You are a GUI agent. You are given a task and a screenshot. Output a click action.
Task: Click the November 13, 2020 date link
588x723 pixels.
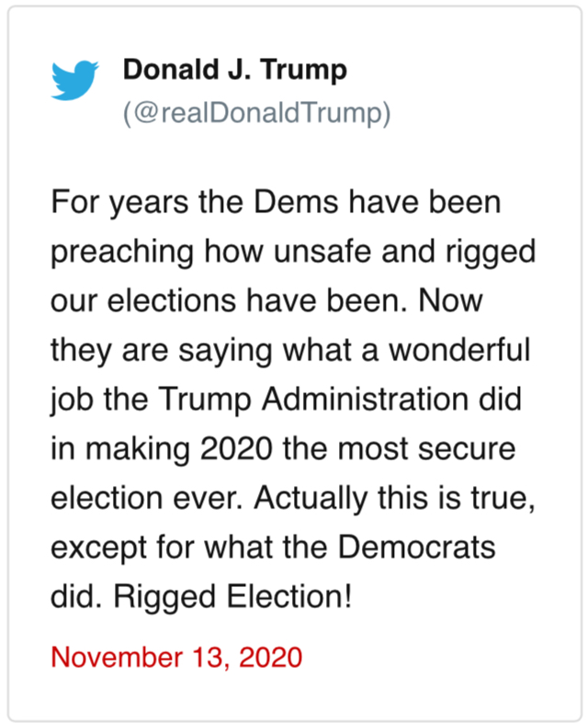pyautogui.click(x=176, y=657)
